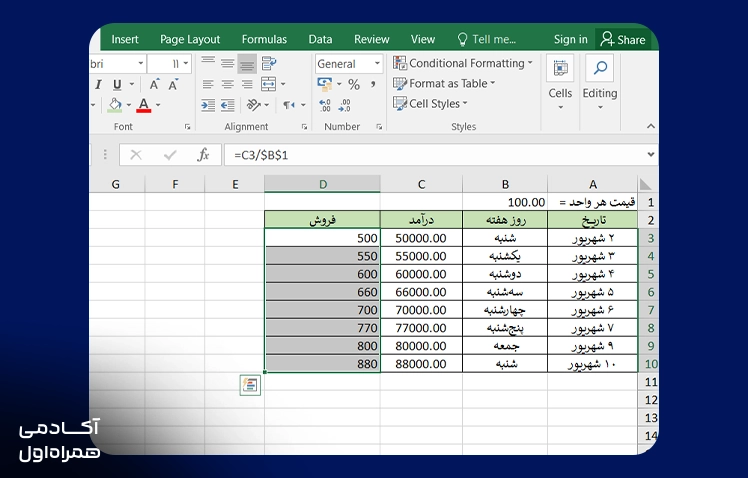
Task: Open font color dropdown arrow
Action: 158,105
